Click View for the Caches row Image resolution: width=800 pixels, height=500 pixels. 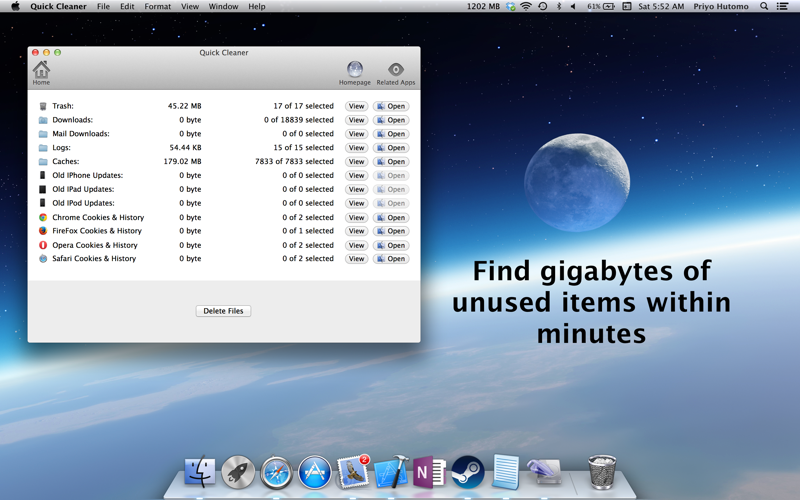coord(357,161)
